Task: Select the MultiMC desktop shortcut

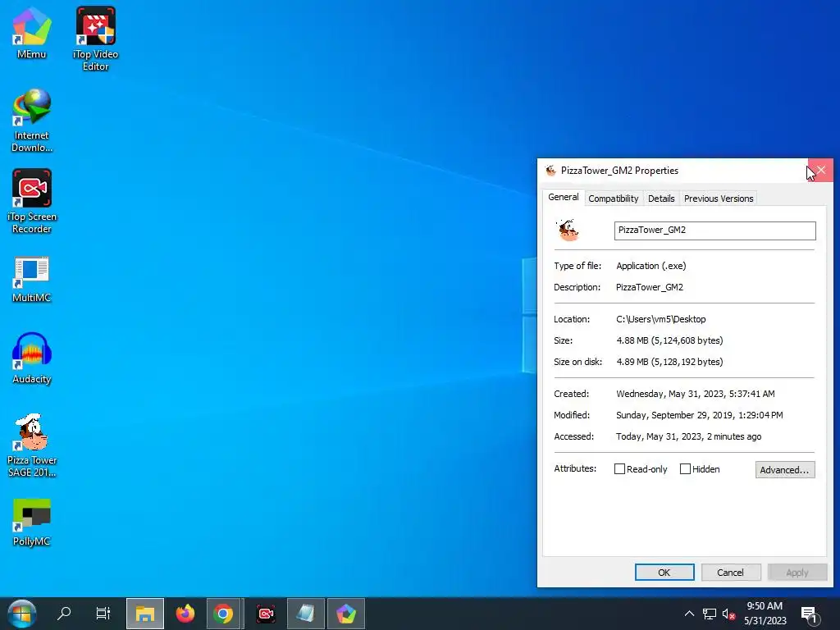Action: coord(32,280)
